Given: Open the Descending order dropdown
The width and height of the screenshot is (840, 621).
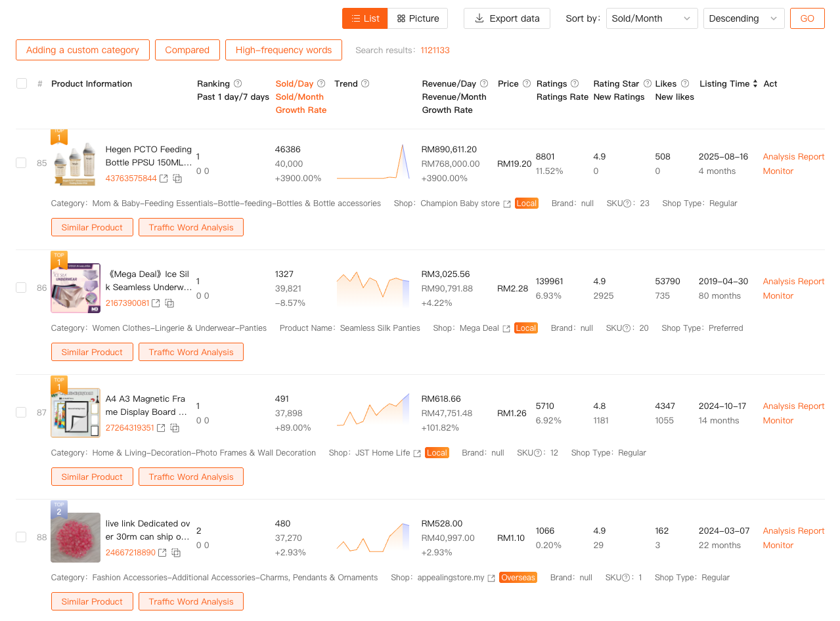Looking at the screenshot, I should [743, 18].
